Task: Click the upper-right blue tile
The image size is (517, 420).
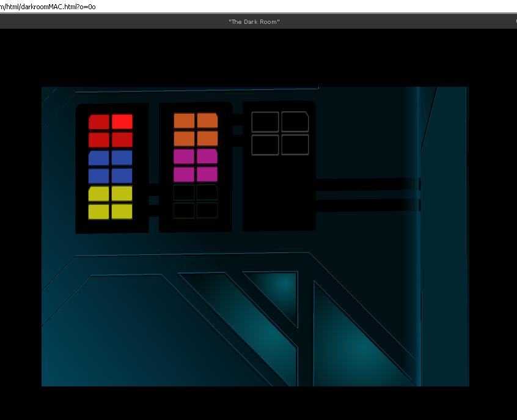Action: point(122,158)
